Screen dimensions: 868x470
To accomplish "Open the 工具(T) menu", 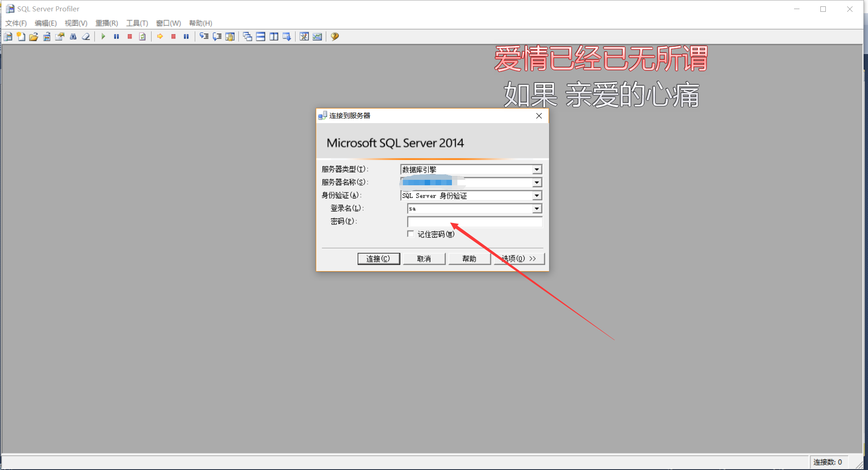I will 137,23.
